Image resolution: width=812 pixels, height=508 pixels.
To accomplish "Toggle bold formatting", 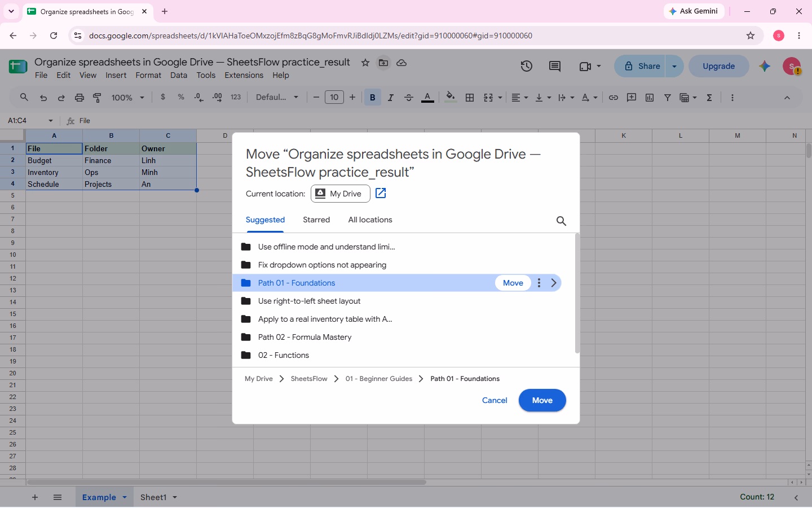I will click(372, 98).
